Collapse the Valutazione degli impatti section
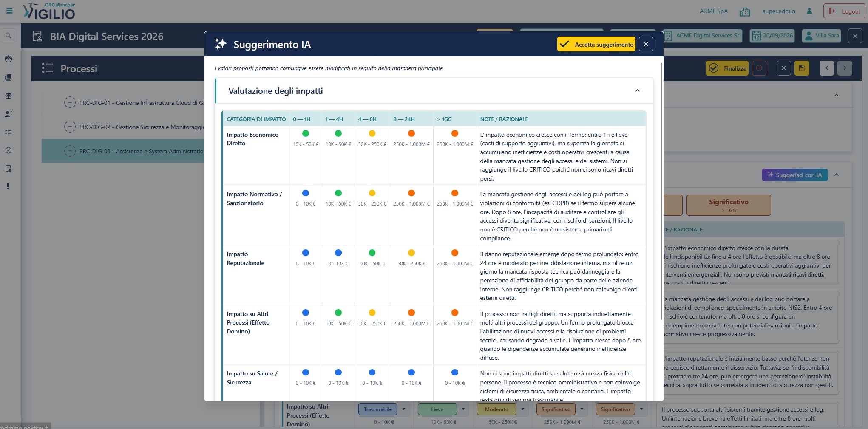 637,90
